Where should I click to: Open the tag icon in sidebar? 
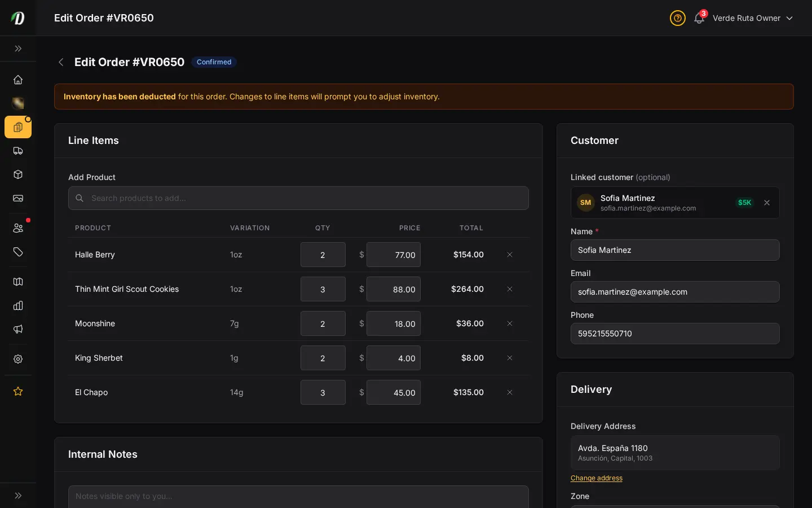click(x=18, y=252)
